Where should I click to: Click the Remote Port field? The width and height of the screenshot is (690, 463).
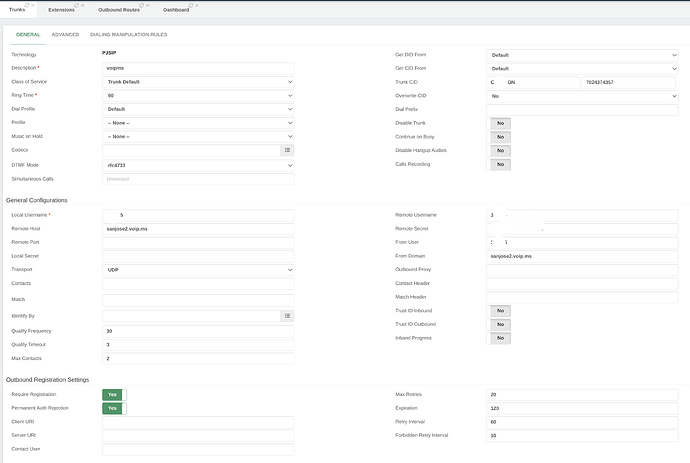coord(198,243)
